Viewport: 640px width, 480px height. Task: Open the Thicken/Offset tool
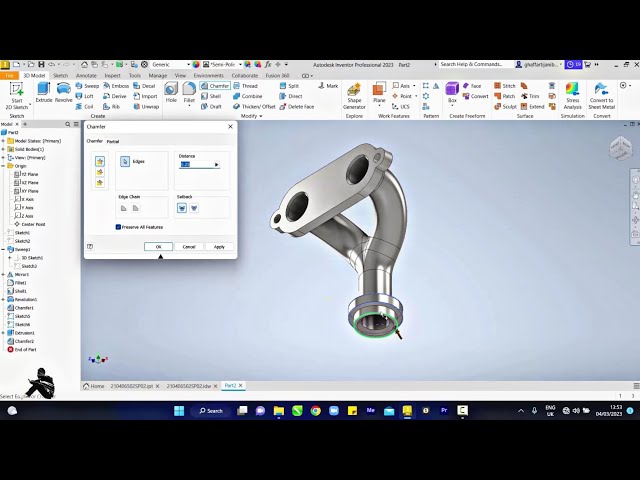[254, 107]
